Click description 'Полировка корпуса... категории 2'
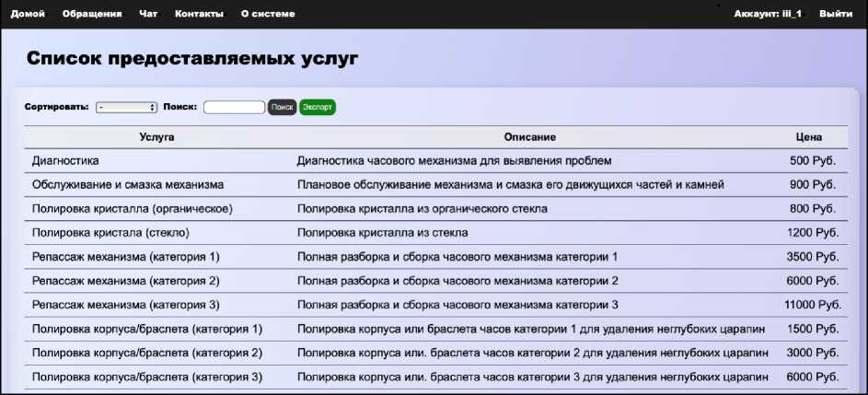Image resolution: width=868 pixels, height=395 pixels. click(533, 353)
